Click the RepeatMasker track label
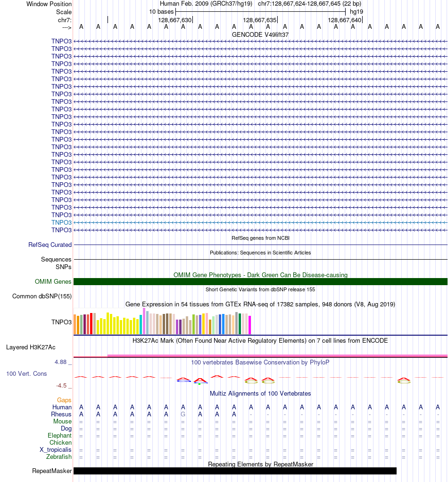This screenshot has width=448, height=482. tap(52, 471)
